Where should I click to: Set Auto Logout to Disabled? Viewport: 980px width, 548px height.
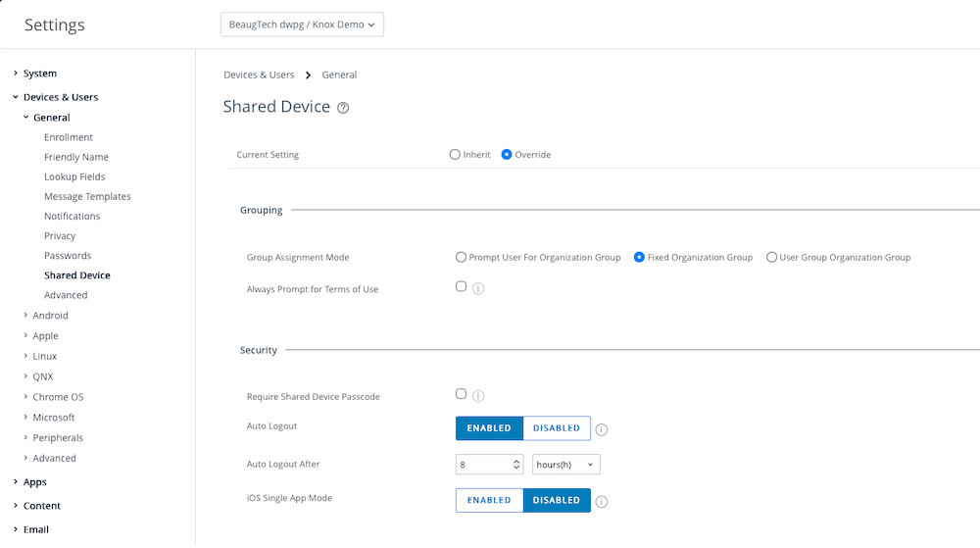coord(557,428)
